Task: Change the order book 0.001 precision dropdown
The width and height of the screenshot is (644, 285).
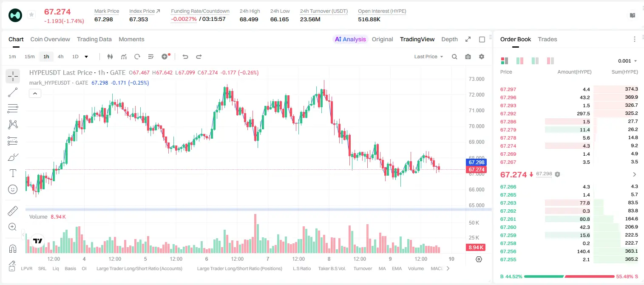Action: point(627,61)
